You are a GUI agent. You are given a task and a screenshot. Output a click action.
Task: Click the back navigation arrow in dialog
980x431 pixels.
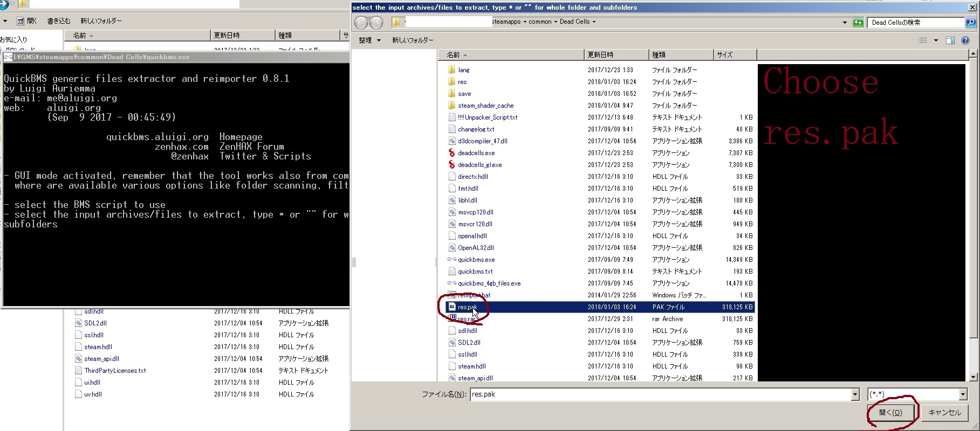coord(361,22)
